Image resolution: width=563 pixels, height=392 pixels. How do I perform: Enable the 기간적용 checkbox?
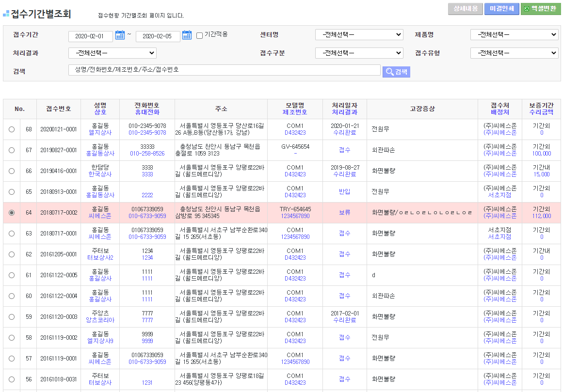(199, 35)
